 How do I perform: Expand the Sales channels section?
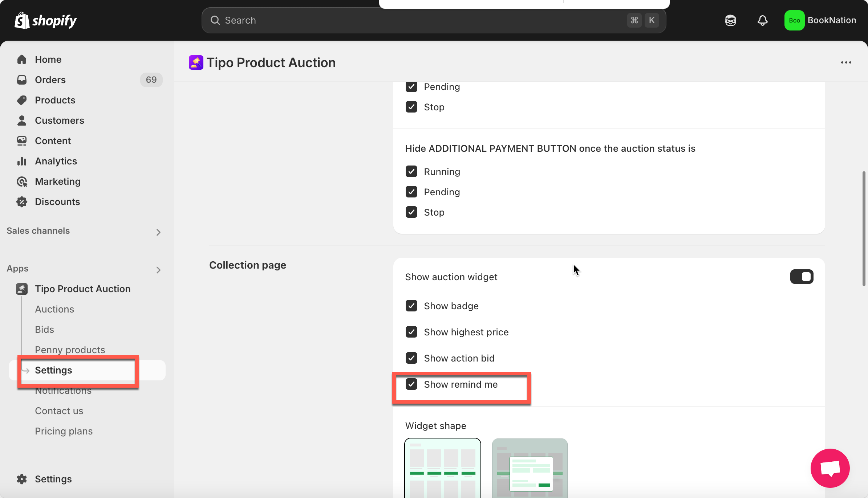coord(158,232)
